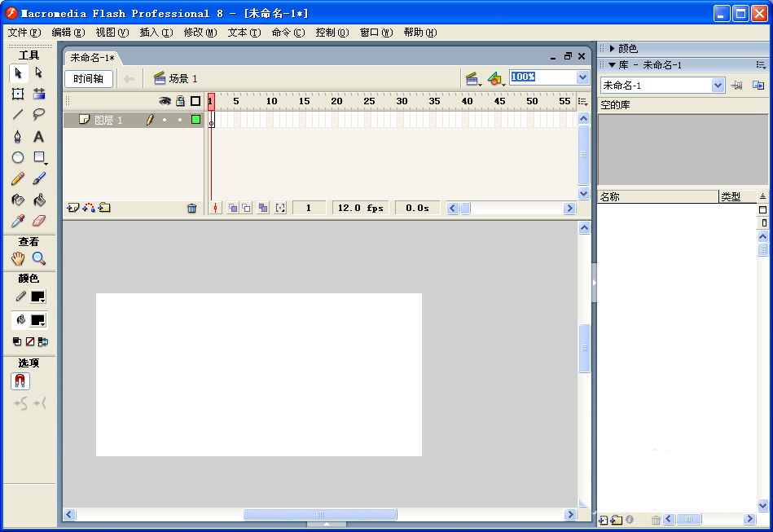Open the 插入 menu
Image resolution: width=773 pixels, height=532 pixels.
pyautogui.click(x=156, y=33)
